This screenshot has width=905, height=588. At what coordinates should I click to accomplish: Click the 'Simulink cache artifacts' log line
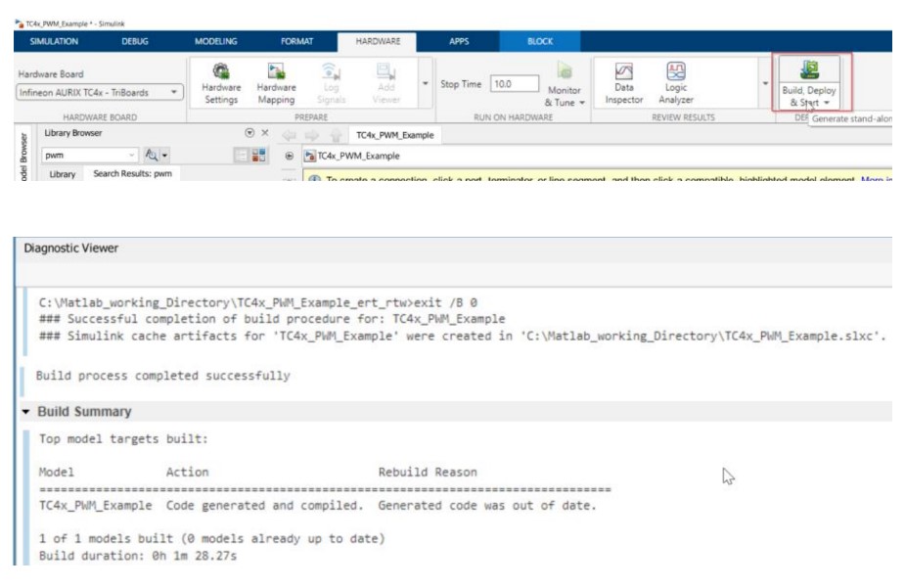point(462,336)
